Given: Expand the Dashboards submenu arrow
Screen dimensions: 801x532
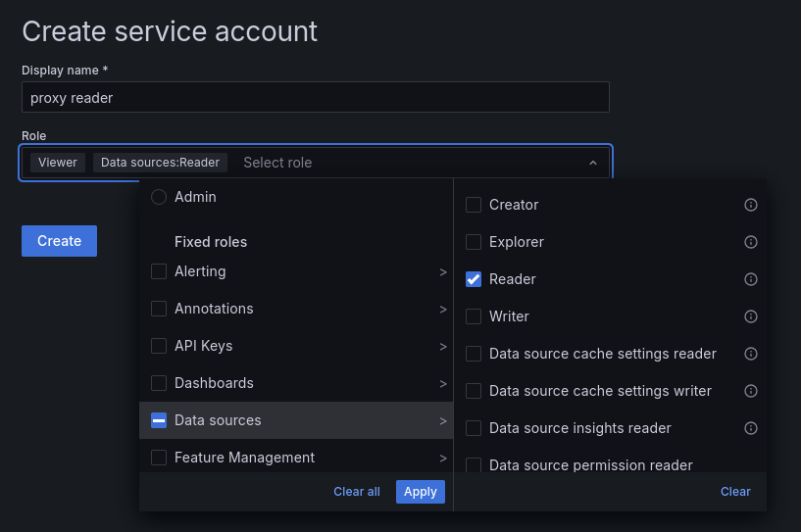Looking at the screenshot, I should pyautogui.click(x=443, y=384).
